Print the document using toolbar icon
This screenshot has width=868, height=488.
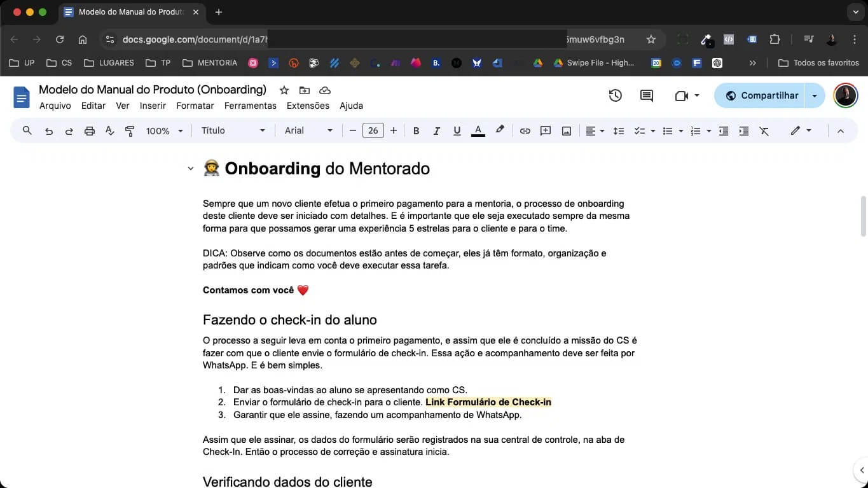pos(90,130)
